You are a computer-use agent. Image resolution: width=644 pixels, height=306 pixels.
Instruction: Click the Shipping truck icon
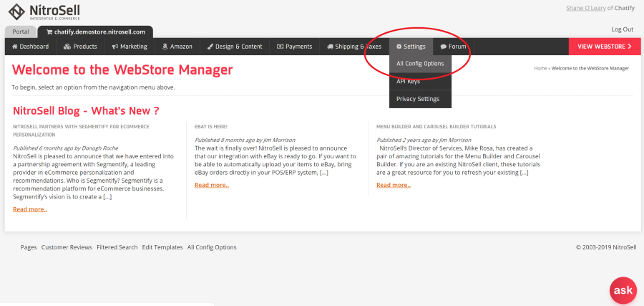coord(330,47)
